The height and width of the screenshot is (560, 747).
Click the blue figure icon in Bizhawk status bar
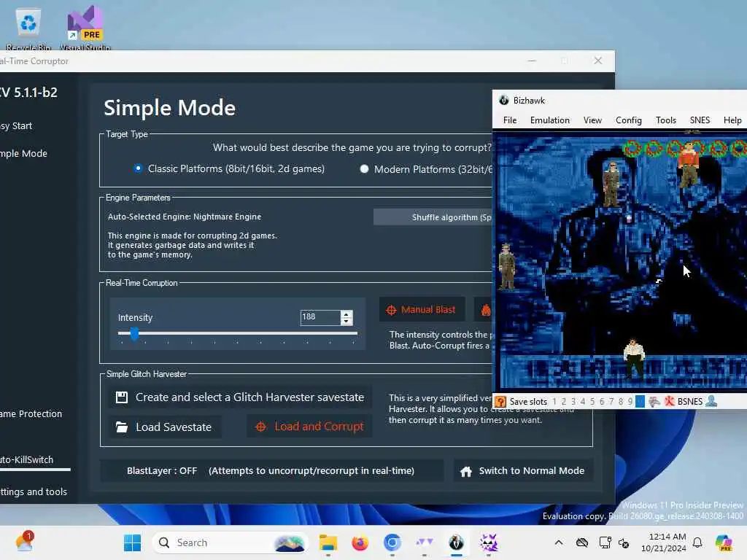[711, 402]
